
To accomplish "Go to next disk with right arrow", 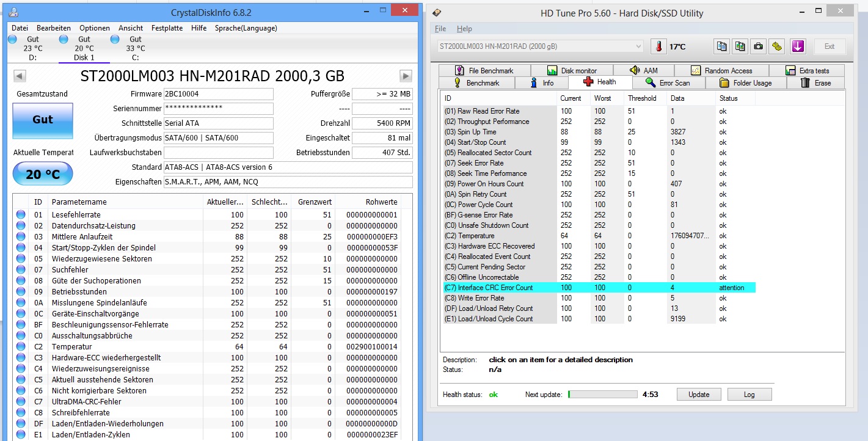I will click(x=406, y=76).
